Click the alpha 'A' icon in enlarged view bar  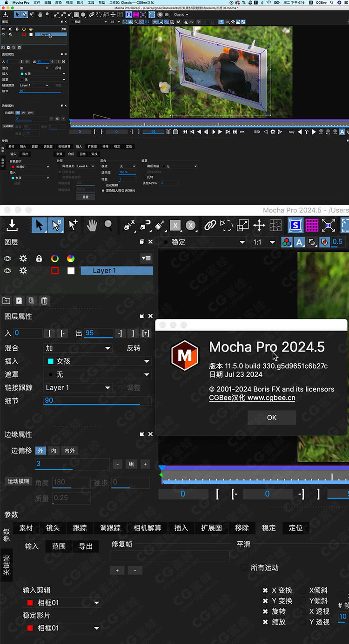pos(299,242)
